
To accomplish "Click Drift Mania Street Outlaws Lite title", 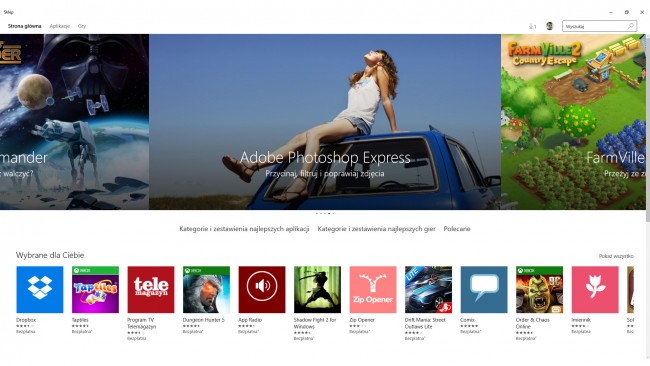I will (x=425, y=323).
